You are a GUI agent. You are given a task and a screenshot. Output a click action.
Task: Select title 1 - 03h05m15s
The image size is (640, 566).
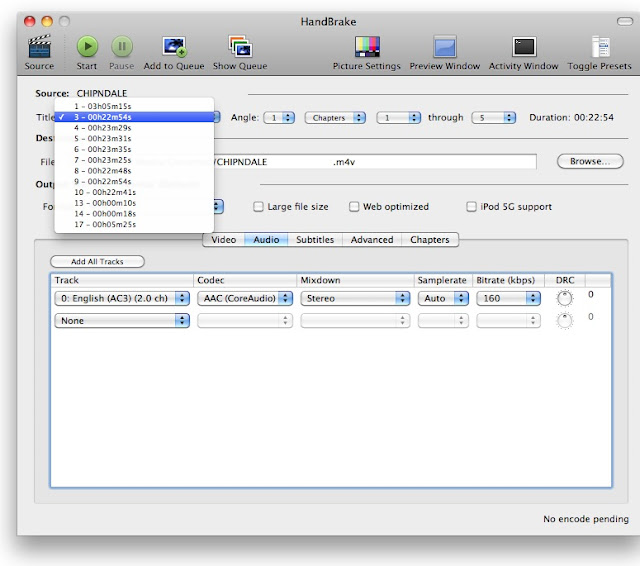pos(134,106)
